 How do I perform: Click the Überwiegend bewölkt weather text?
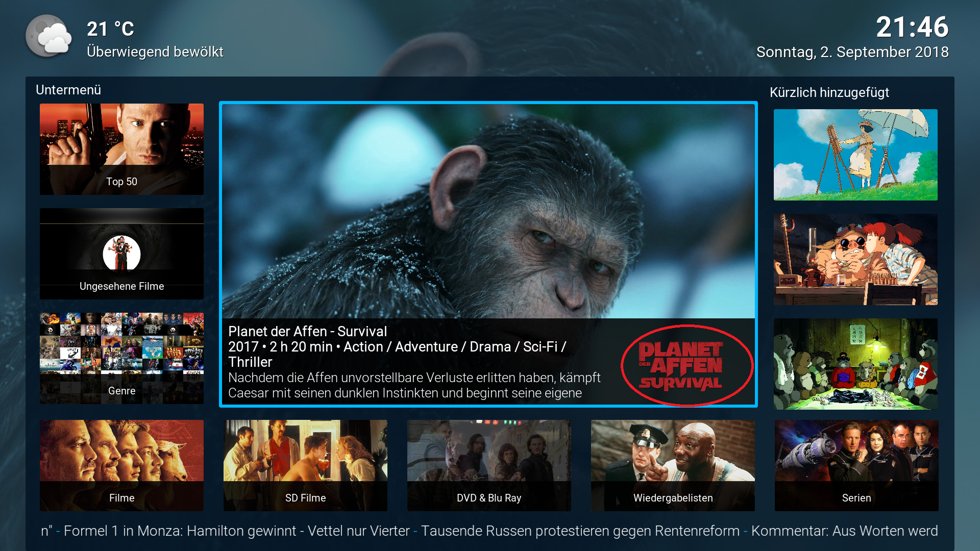(155, 52)
